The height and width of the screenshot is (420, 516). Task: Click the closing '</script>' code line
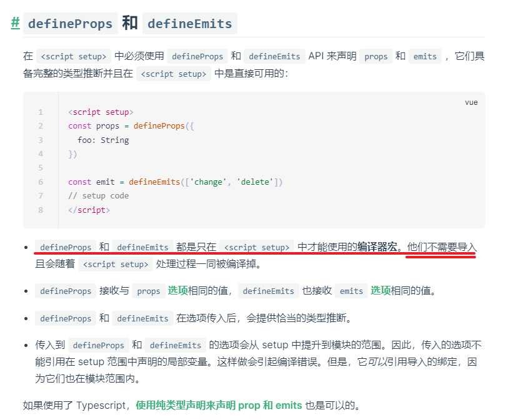click(x=89, y=210)
